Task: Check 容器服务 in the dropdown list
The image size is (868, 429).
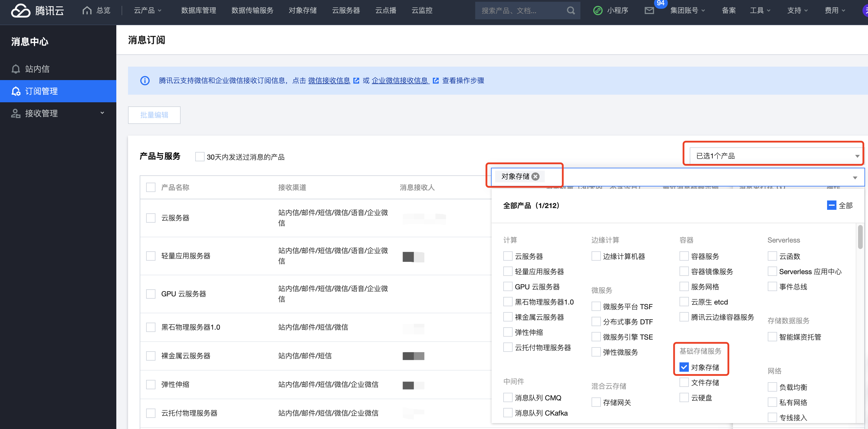Action: point(684,256)
